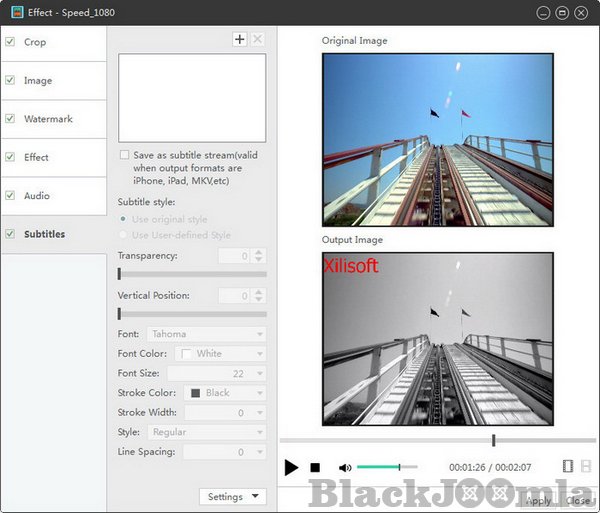Toggle the Watermark checkbox
600x513 pixels.
pos(10,119)
